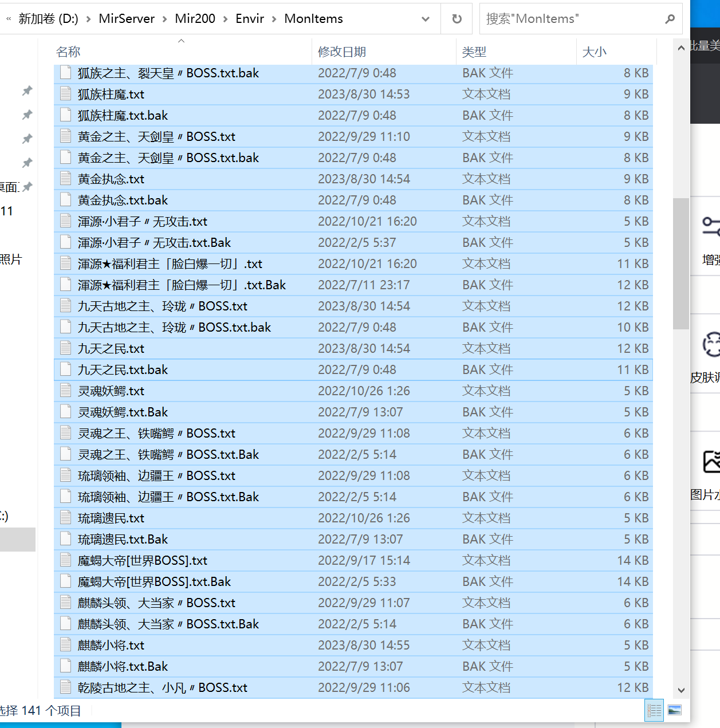The height and width of the screenshot is (728, 720).
Task: Select 灵魂之王、铁嘴鳄〃BOSS.txt file name
Action: pos(156,433)
